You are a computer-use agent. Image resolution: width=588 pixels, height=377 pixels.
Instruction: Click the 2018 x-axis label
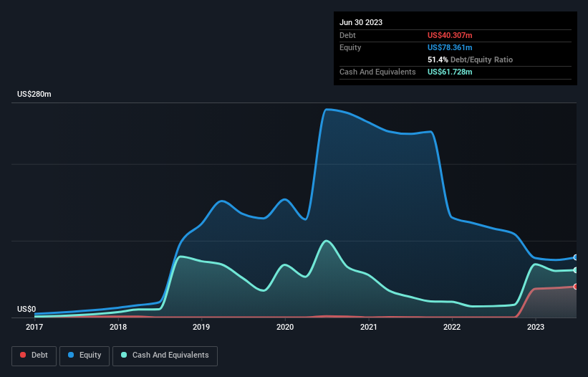tap(118, 327)
